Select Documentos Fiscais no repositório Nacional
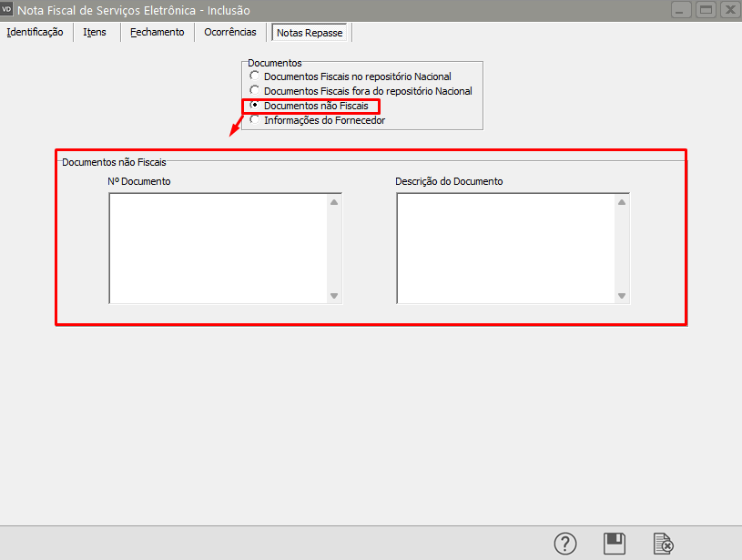This screenshot has width=742, height=560. click(254, 76)
